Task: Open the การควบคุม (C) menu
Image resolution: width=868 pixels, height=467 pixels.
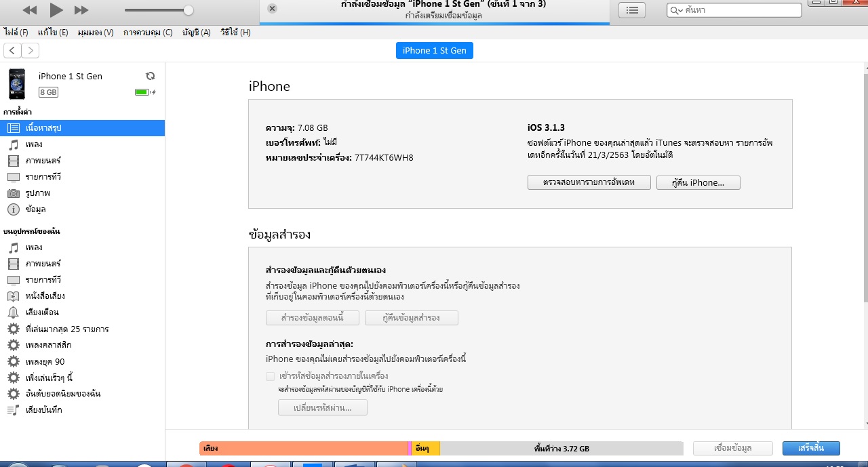Action: point(148,33)
